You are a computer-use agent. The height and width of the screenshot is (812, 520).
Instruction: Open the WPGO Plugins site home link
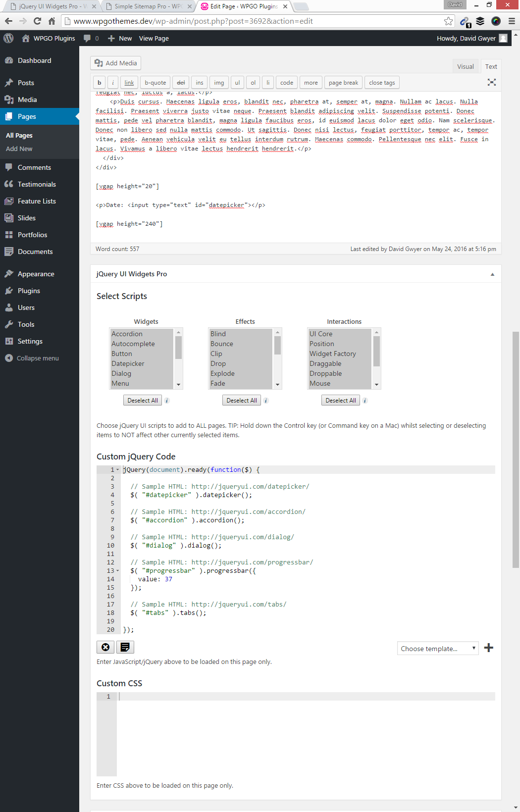49,38
